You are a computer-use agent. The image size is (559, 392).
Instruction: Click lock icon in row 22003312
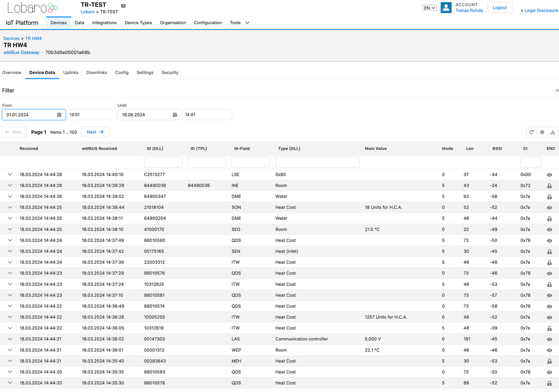(x=549, y=262)
